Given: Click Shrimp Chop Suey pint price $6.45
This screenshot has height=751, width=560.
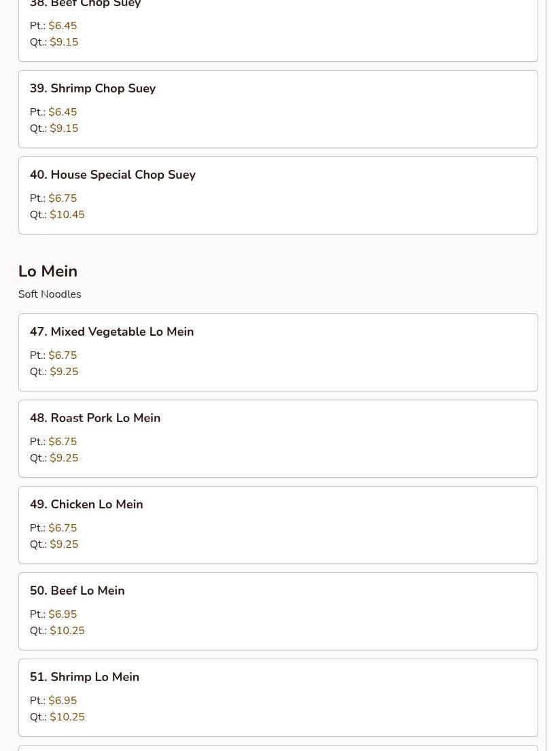Looking at the screenshot, I should point(63,112).
